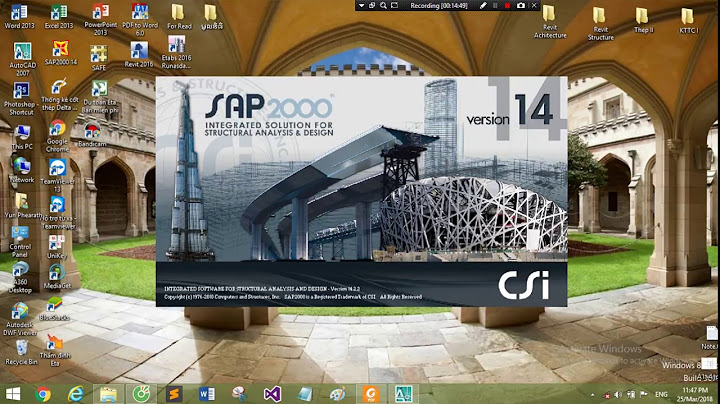Select the Control Panel desktop icon

coord(20,241)
